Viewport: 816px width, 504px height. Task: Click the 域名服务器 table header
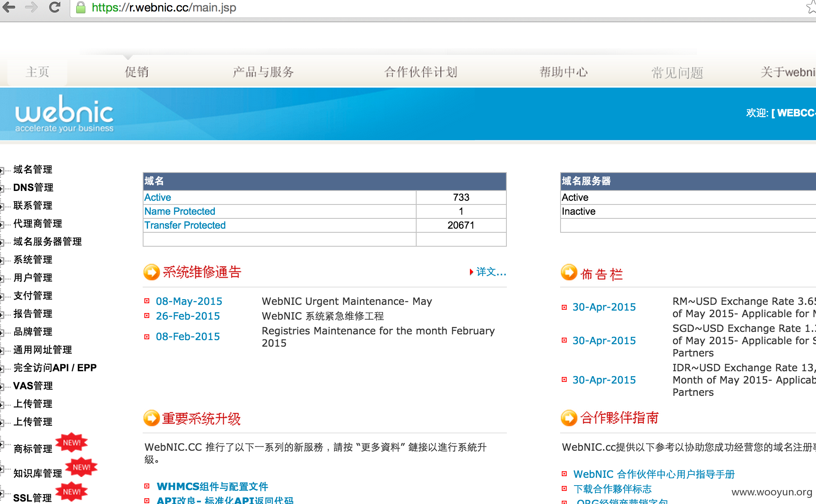688,181
